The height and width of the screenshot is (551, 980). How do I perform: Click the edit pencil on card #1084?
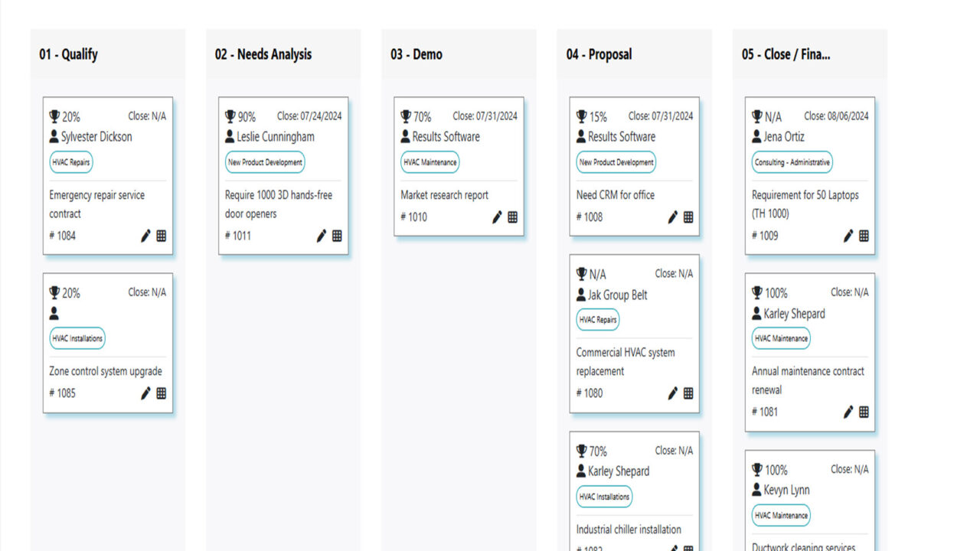click(x=145, y=236)
